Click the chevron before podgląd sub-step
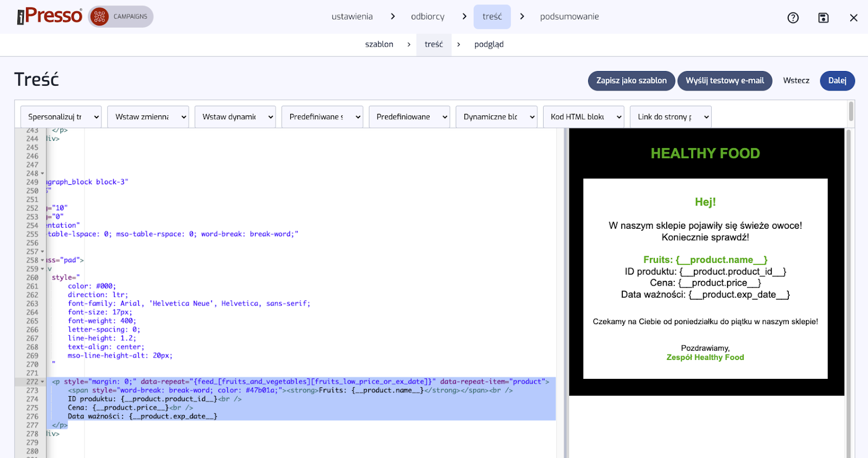The height and width of the screenshot is (458, 868). point(458,44)
